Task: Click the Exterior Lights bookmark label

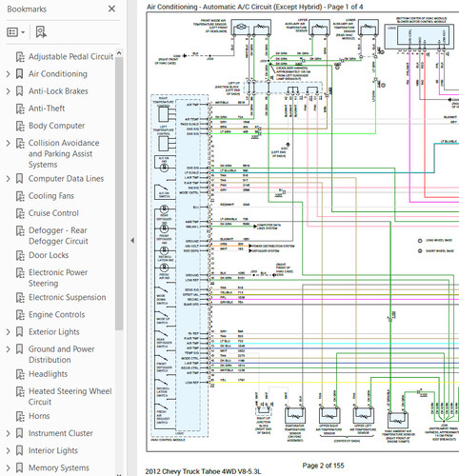Action: pyautogui.click(x=54, y=332)
